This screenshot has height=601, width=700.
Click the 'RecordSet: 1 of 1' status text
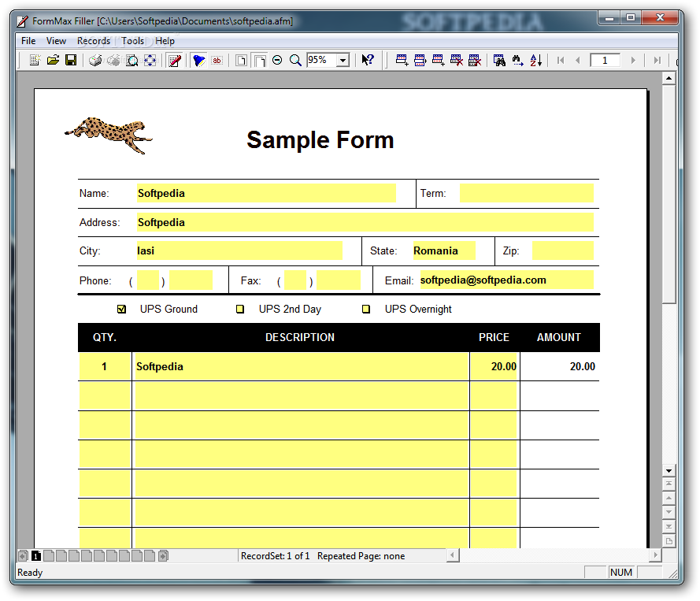point(275,556)
